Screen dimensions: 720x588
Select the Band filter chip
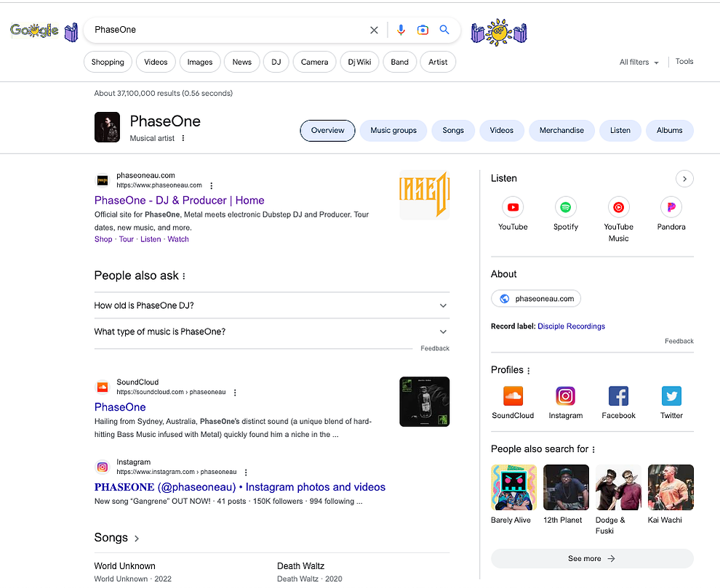399,62
